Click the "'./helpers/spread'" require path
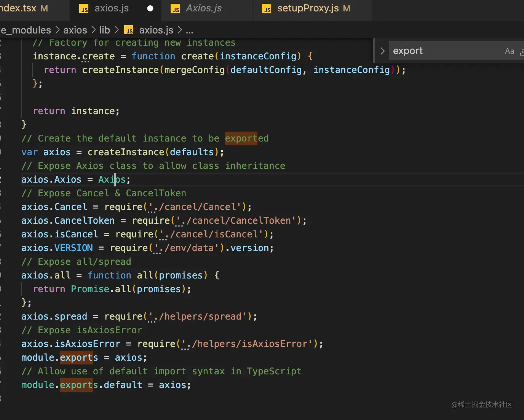Viewport: 524px width, 420px height. click(x=197, y=317)
